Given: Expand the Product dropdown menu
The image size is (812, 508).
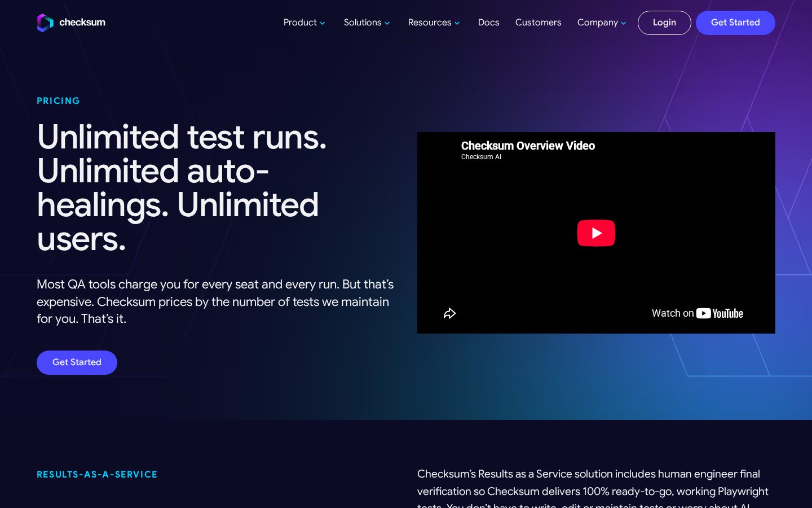Looking at the screenshot, I should tap(304, 23).
